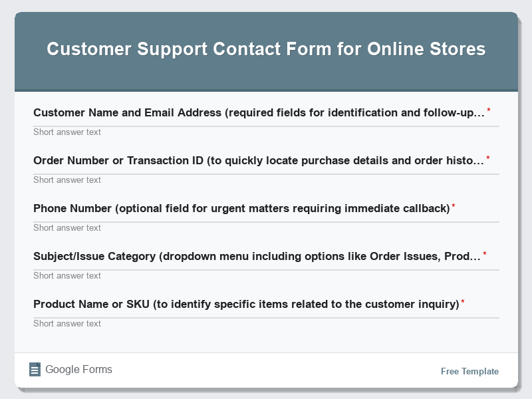The height and width of the screenshot is (399, 532).
Task: Select the document lines icon beside Google Forms
Action: 35,369
